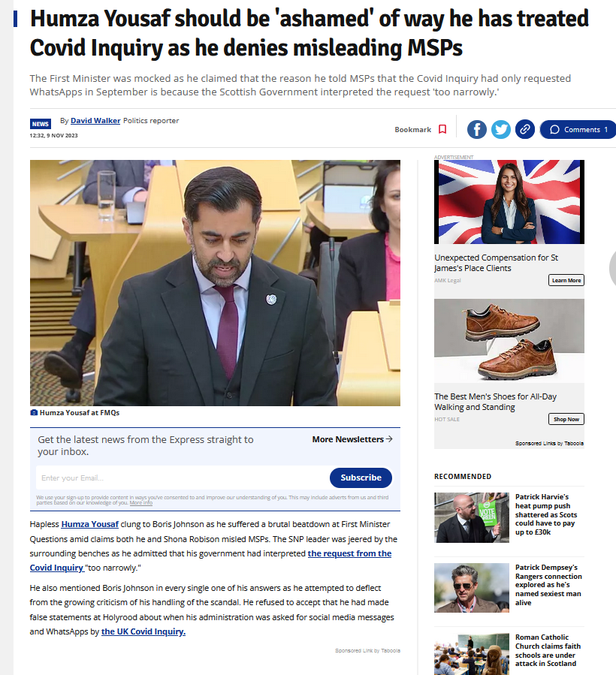Copy article link icon
Viewport: 616px width, 675px height.
pos(524,129)
